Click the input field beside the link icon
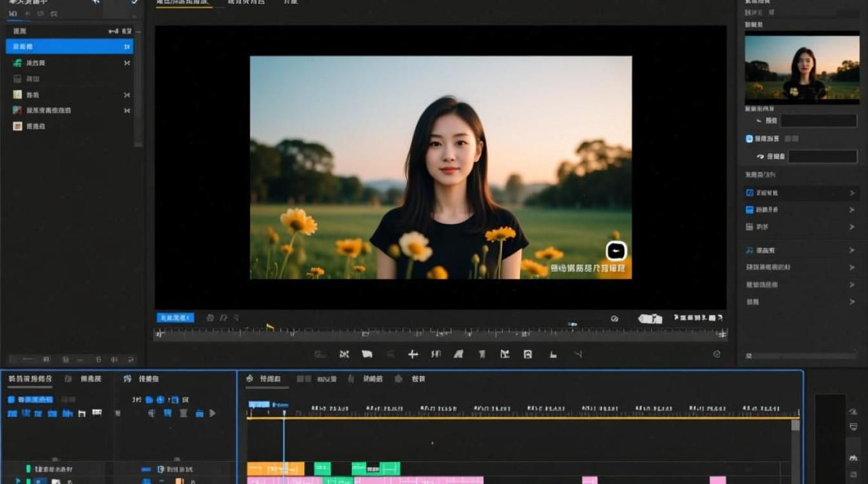Viewport: 868px width, 484px height. [823, 156]
